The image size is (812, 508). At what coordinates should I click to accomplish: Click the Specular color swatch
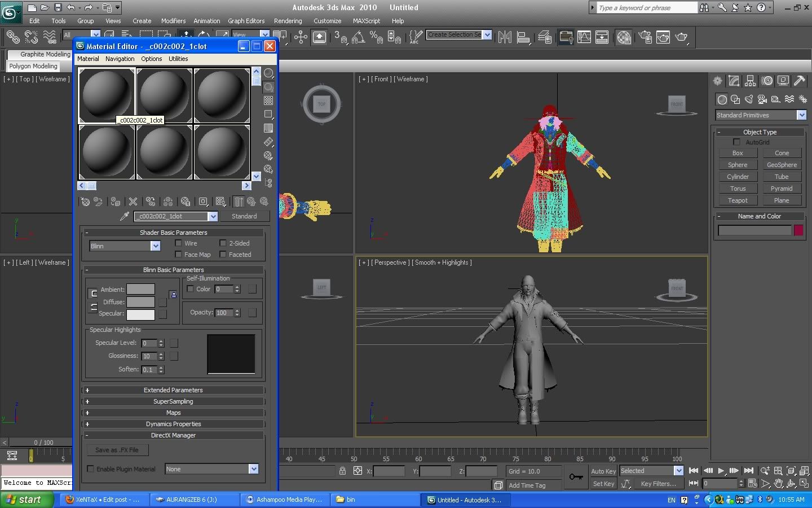pos(140,314)
